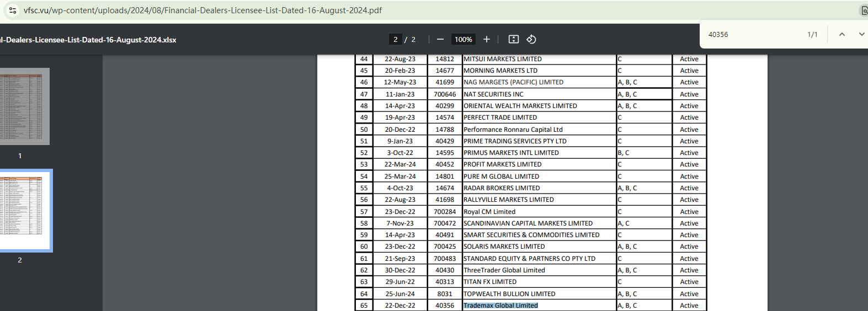The image size is (868, 311).
Task: Click license number 41698 cell
Action: pyautogui.click(x=445, y=200)
